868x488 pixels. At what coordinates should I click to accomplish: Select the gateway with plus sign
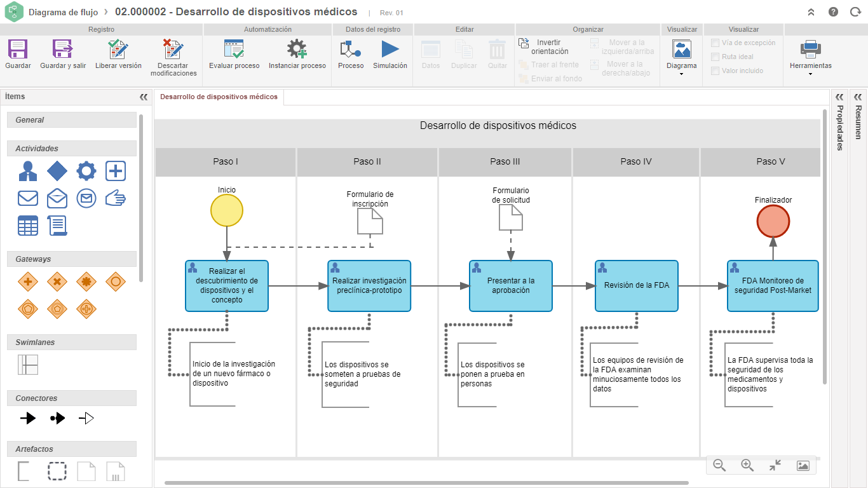coord(27,281)
